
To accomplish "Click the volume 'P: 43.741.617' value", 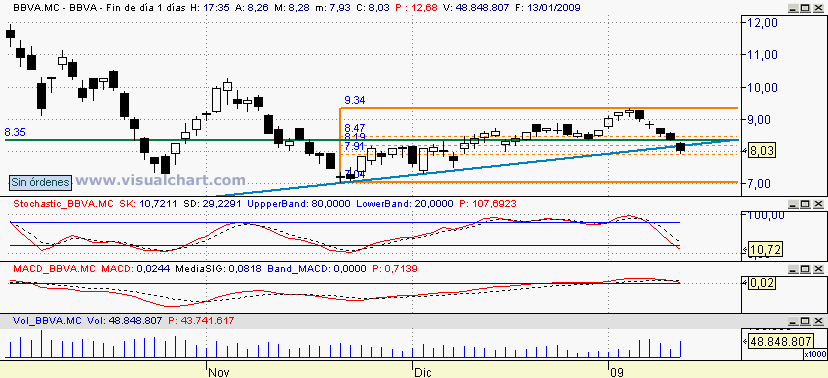I will click(x=201, y=321).
